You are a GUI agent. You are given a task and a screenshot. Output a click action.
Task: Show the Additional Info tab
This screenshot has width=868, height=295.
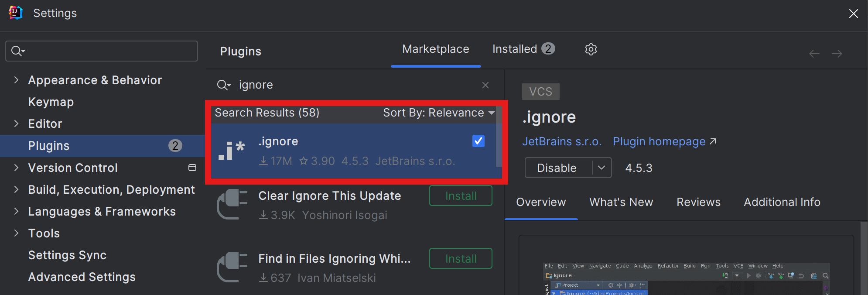[782, 202]
